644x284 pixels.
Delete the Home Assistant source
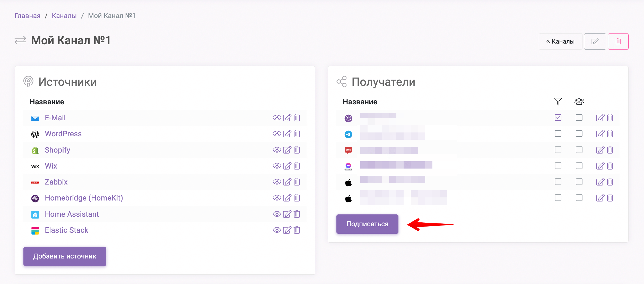[297, 214]
